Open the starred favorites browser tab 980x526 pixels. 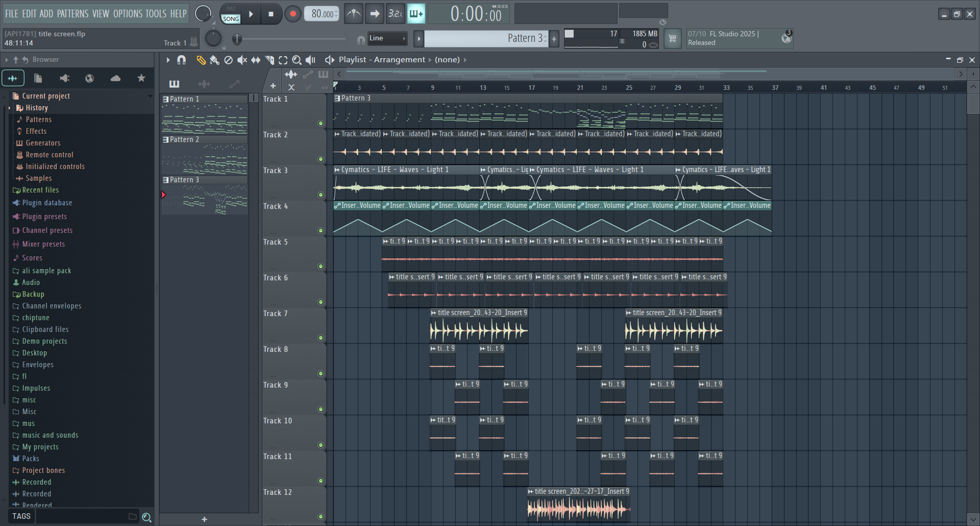[141, 78]
